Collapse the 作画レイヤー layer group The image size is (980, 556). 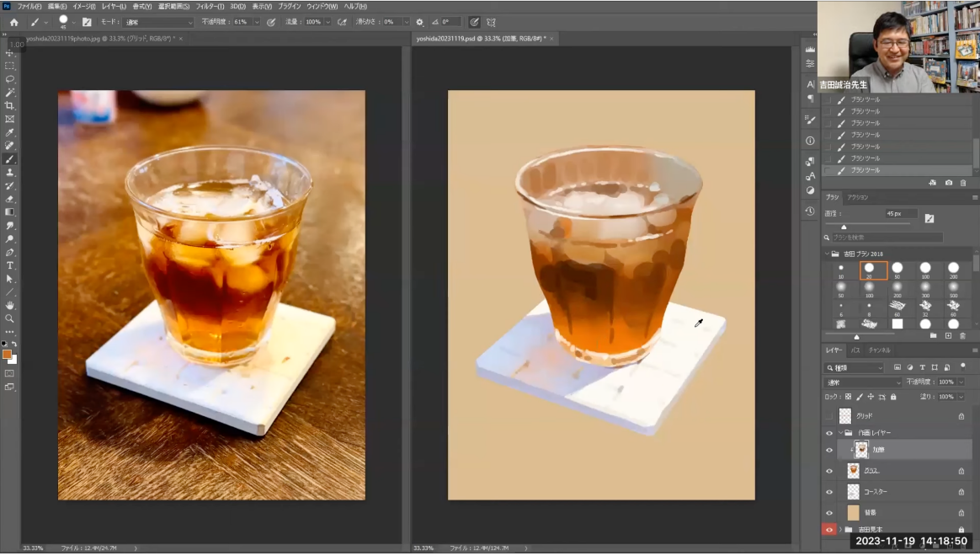[840, 432]
